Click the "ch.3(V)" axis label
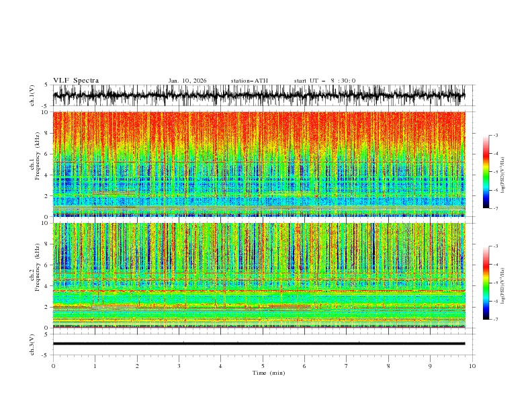Screen dimensions: 532x411 (x=32, y=345)
